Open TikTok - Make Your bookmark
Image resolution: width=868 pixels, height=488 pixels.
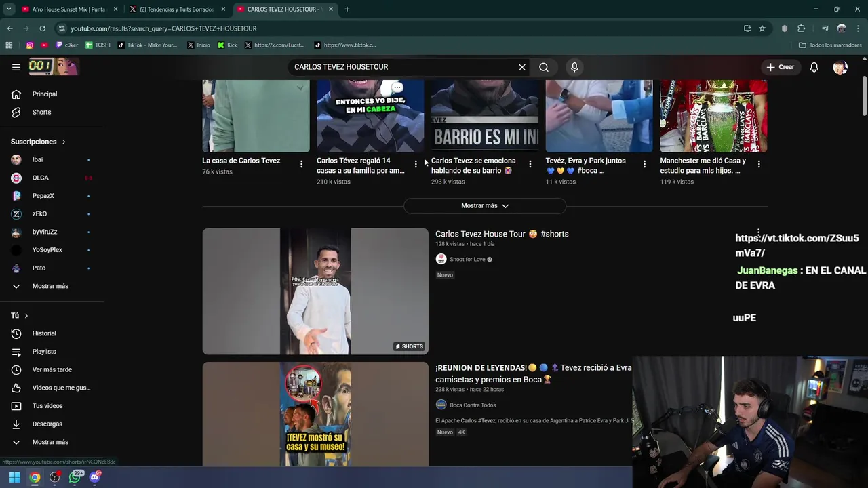pos(147,45)
